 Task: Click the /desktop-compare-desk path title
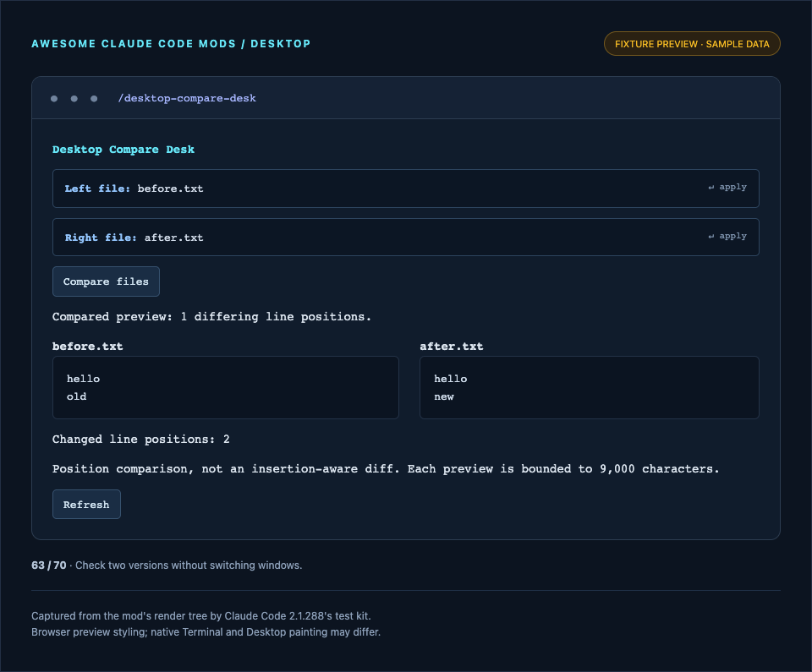tap(187, 98)
